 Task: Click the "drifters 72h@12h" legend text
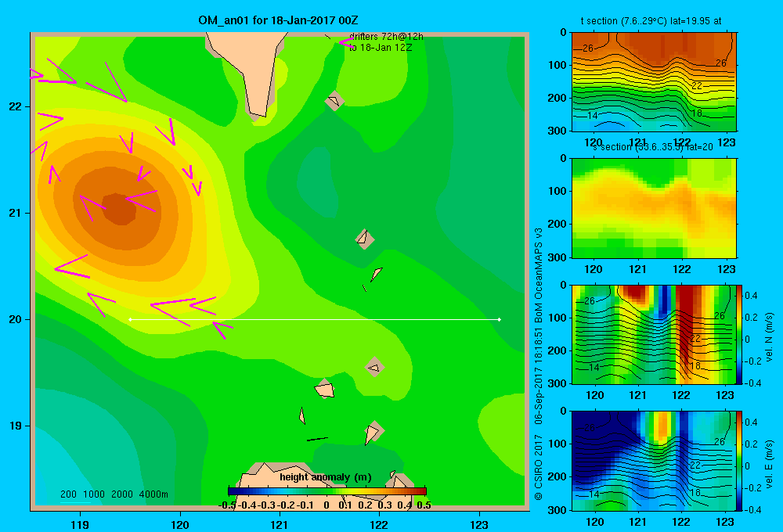coord(386,37)
